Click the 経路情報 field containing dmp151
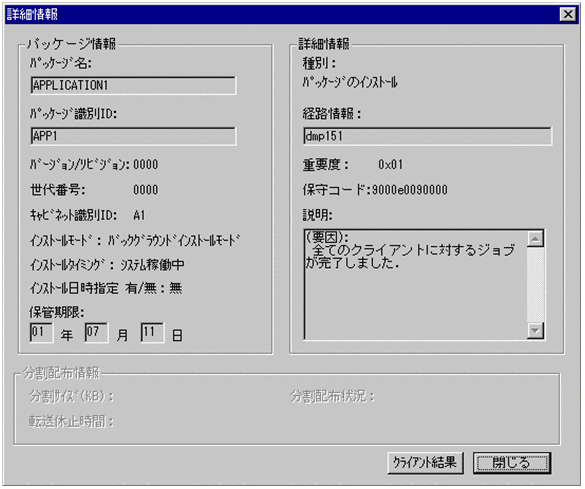Viewport: 585px width, 489px height. click(x=428, y=136)
